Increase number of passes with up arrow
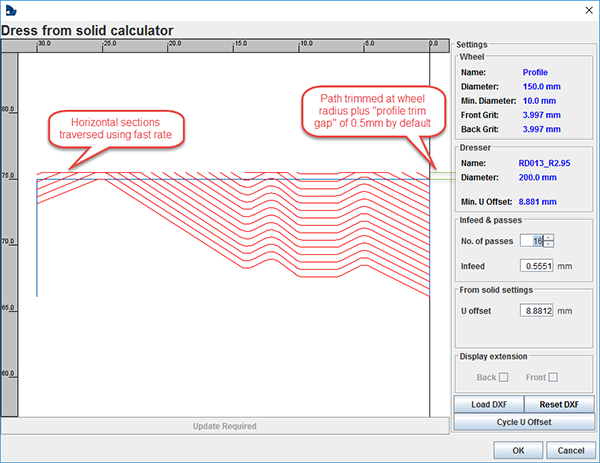Viewport: 600px width, 463px height. click(x=549, y=236)
